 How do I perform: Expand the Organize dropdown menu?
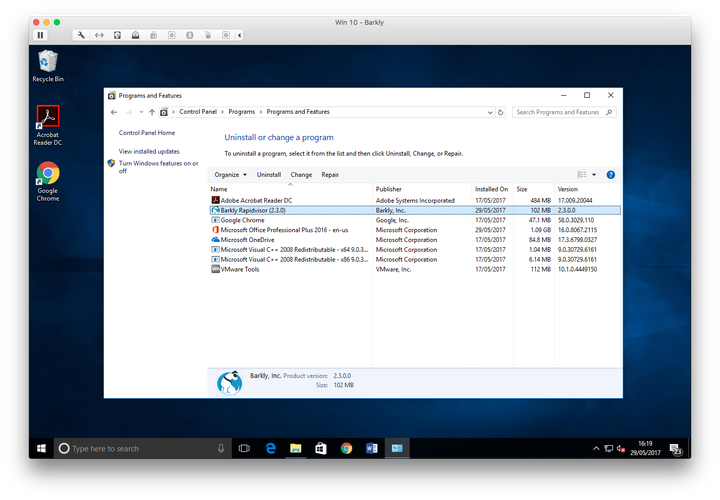coord(231,175)
